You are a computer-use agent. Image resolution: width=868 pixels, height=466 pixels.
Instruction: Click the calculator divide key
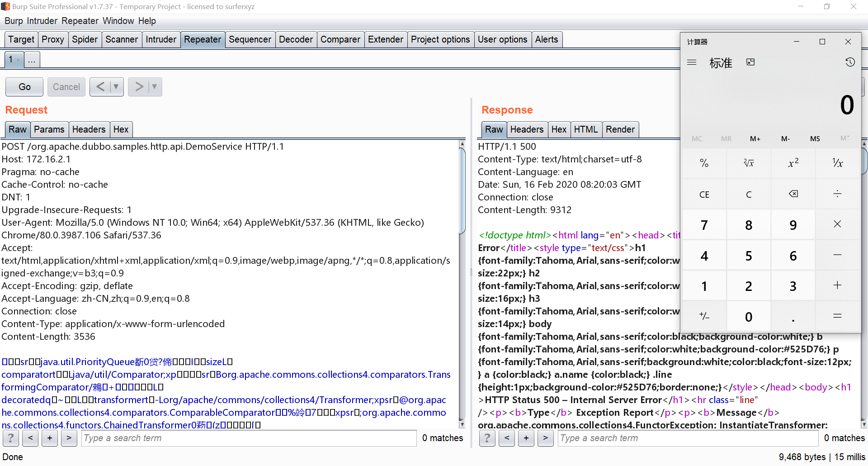(x=837, y=194)
